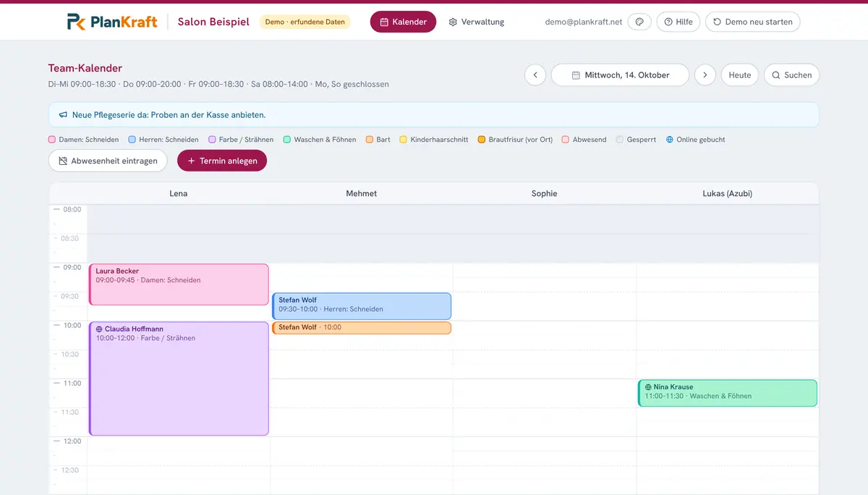Open the Suchen search button
The width and height of the screenshot is (868, 495).
point(791,75)
